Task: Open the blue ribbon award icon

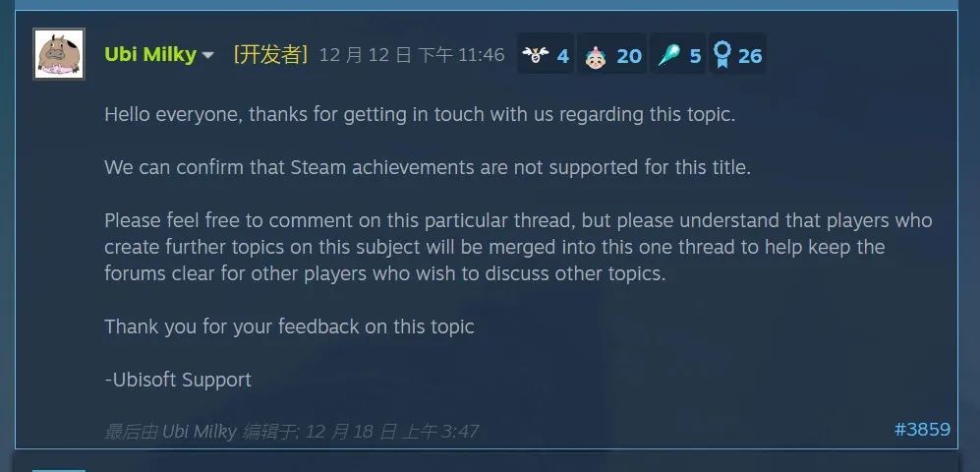Action: [x=722, y=55]
